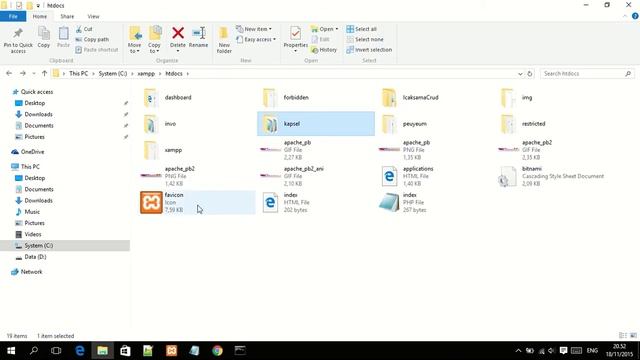Open Chrome from the taskbar
640x360 pixels.
click(218, 351)
